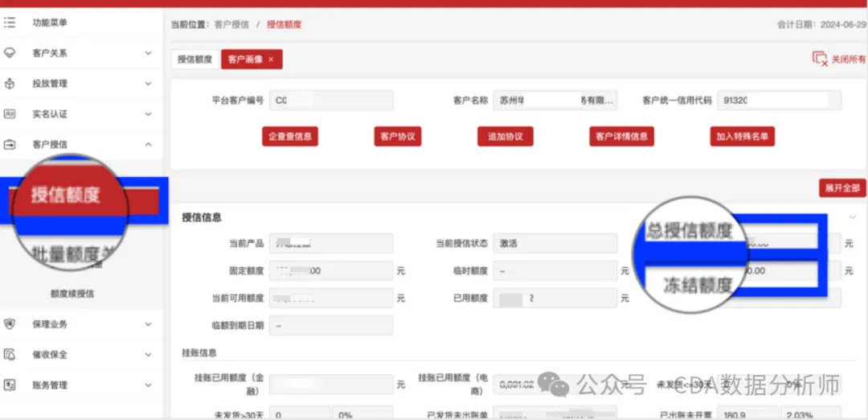Click the 账务管理 sidebar icon

click(10, 385)
